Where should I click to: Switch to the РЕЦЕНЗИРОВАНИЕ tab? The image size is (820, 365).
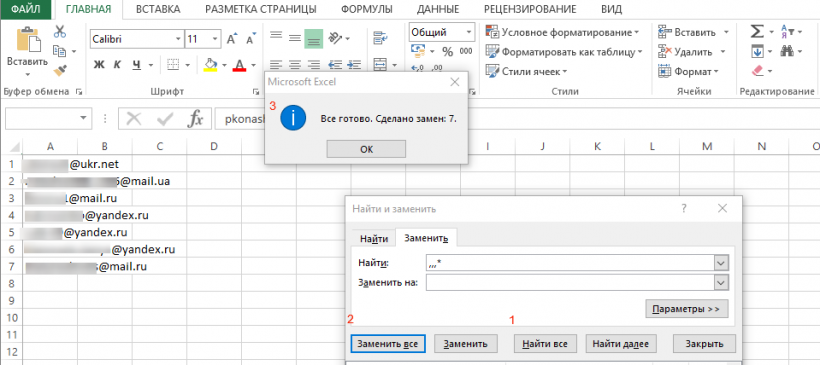click(x=530, y=9)
